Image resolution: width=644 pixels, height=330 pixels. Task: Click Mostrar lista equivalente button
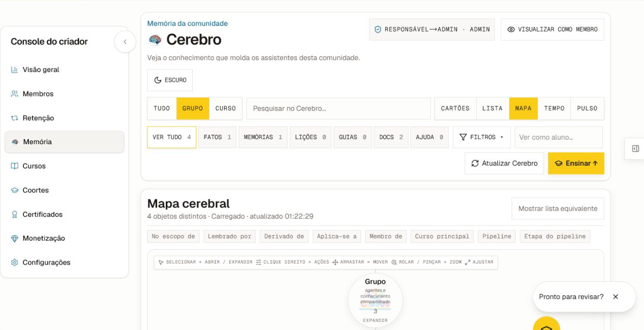558,209
